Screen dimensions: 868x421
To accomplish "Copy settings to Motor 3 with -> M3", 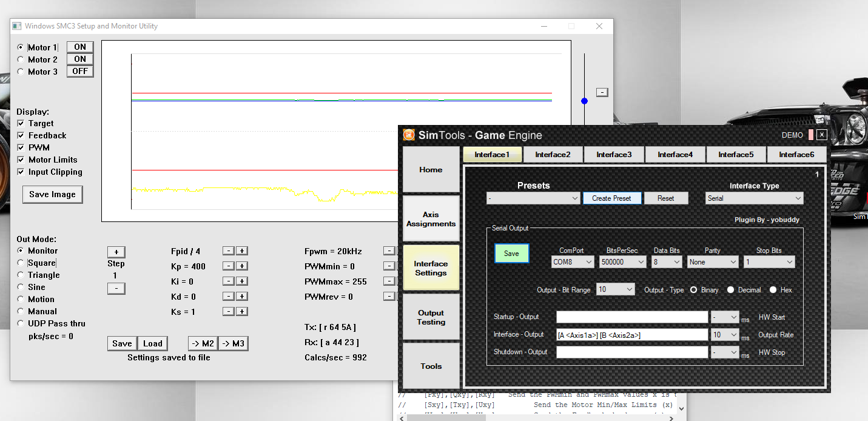I will tap(234, 343).
